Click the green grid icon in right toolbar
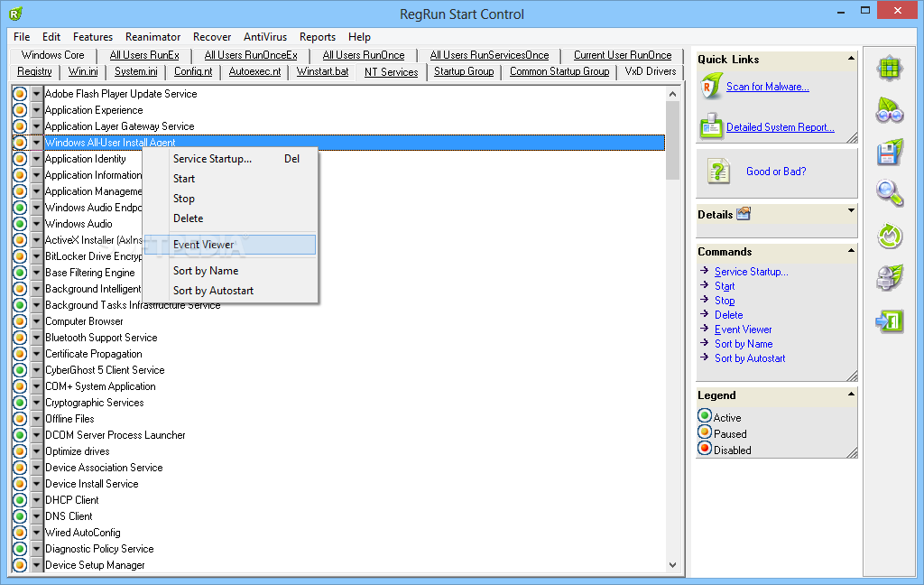Image resolution: width=924 pixels, height=585 pixels. coord(889,69)
